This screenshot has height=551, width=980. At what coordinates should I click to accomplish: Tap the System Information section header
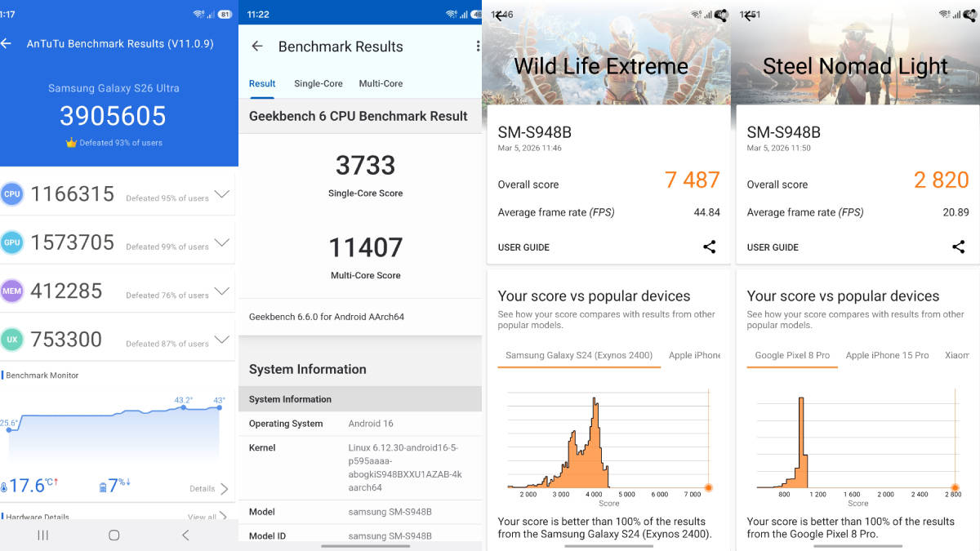click(308, 369)
